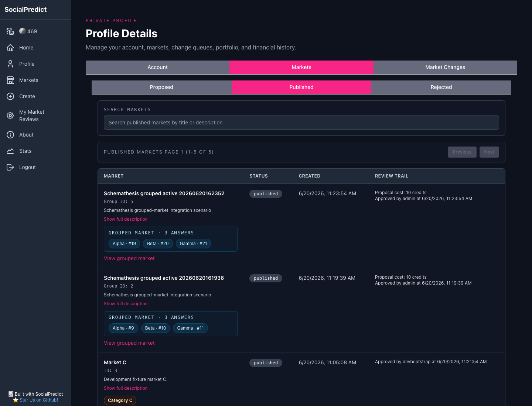Viewport: 532px width, 406px height.
Task: Open the About page
Action: [x=26, y=135]
